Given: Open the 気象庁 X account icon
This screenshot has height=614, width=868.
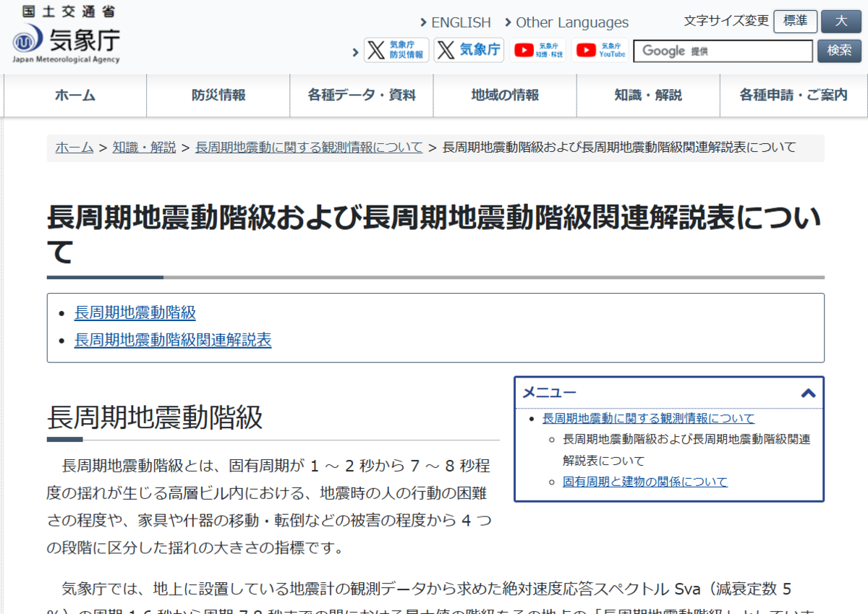Looking at the screenshot, I should click(x=469, y=50).
